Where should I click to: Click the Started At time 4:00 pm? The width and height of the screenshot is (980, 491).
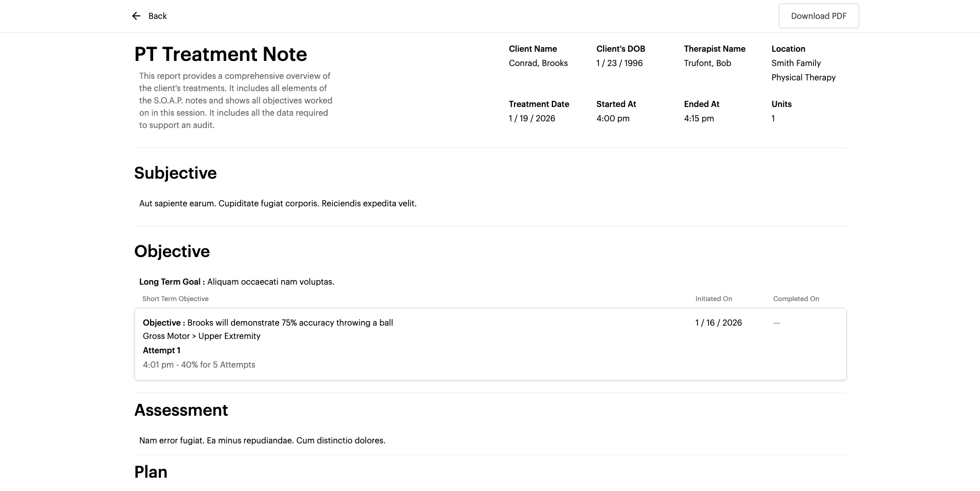(x=613, y=118)
